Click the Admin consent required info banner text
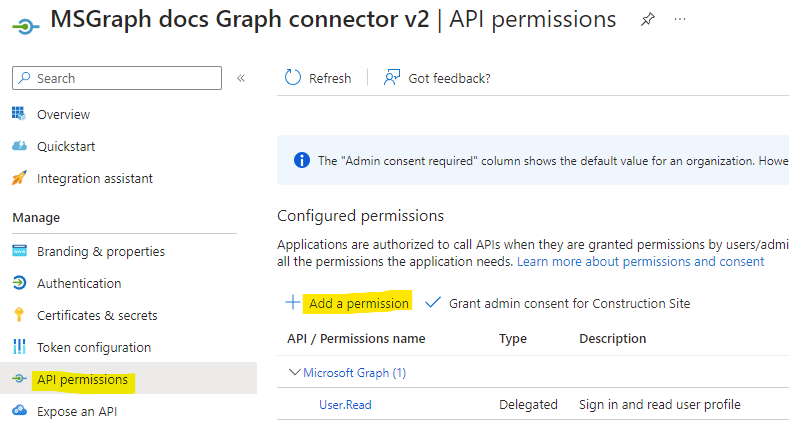This screenshot has height=427, width=789. coord(553,161)
